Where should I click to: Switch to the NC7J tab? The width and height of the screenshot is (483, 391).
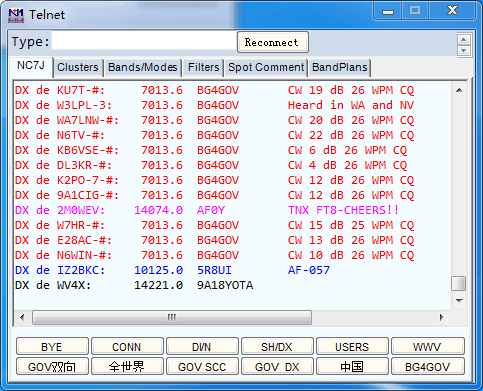click(31, 66)
